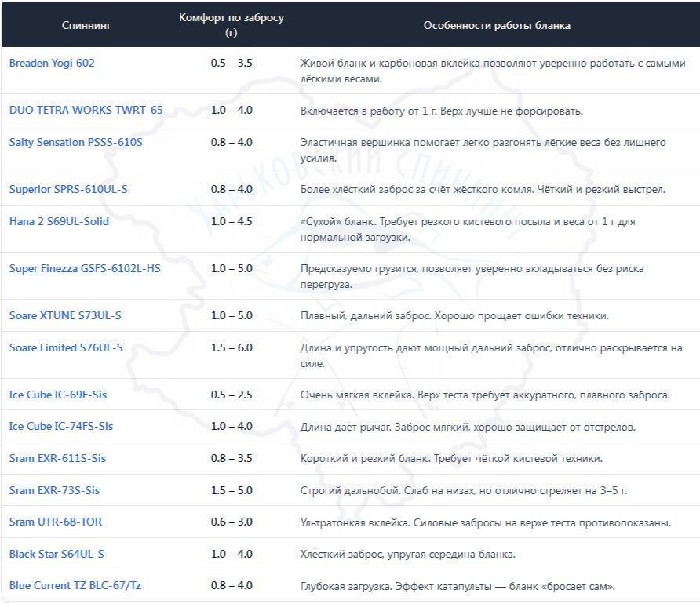Follow the Sram UTR-68-TOR link
The image size is (700, 604).
(x=55, y=522)
